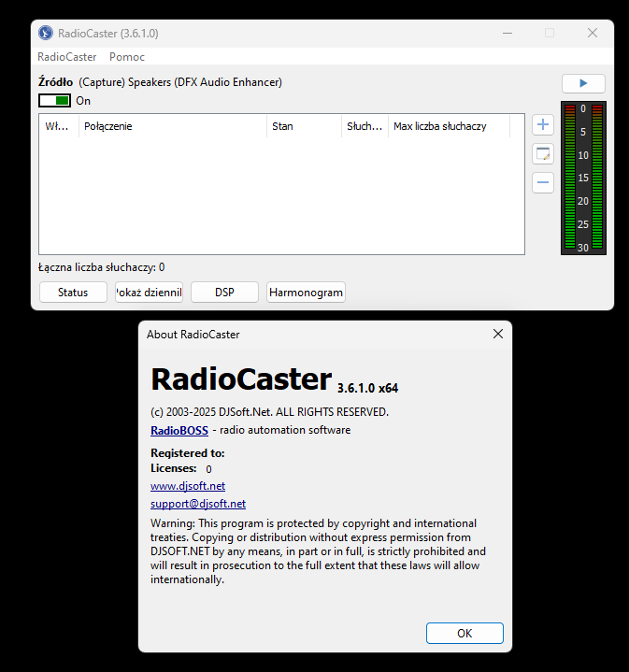
Task: Click the Status button
Action: pyautogui.click(x=73, y=293)
